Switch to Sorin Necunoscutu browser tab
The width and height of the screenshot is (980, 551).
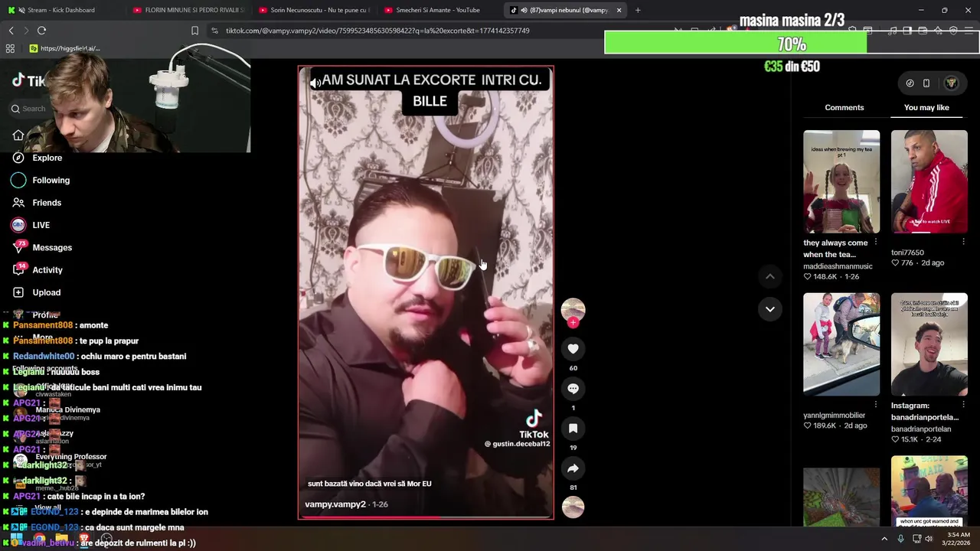click(x=314, y=10)
